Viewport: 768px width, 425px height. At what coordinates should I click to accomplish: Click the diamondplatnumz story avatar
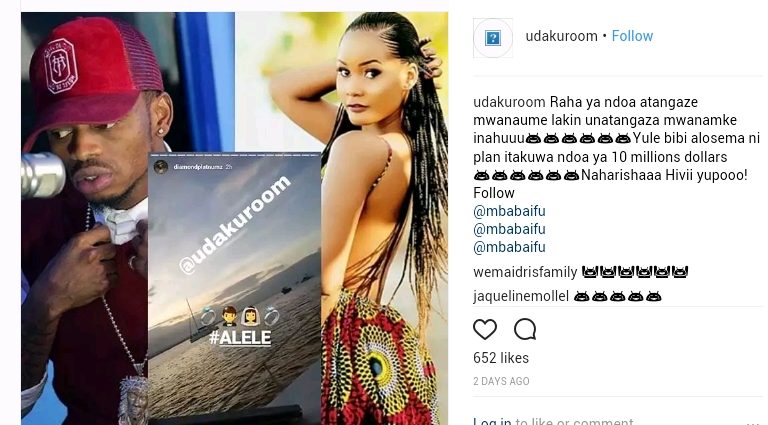click(x=161, y=167)
